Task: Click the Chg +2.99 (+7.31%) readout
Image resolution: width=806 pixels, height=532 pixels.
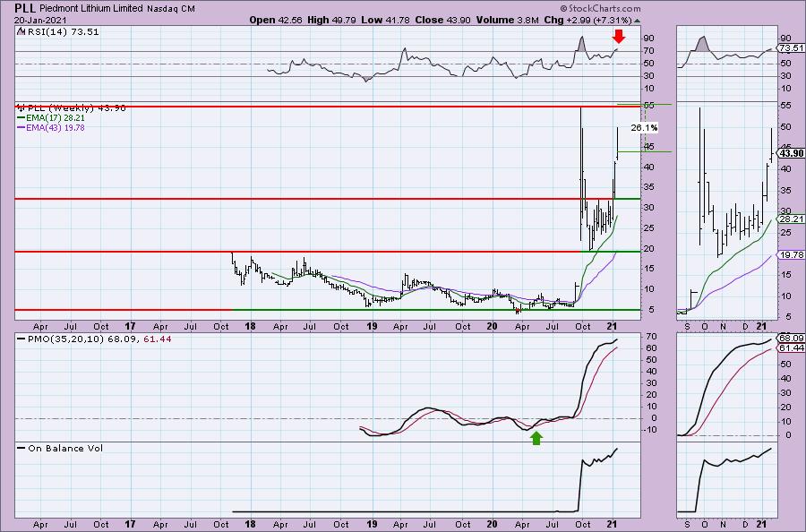Action: point(587,20)
